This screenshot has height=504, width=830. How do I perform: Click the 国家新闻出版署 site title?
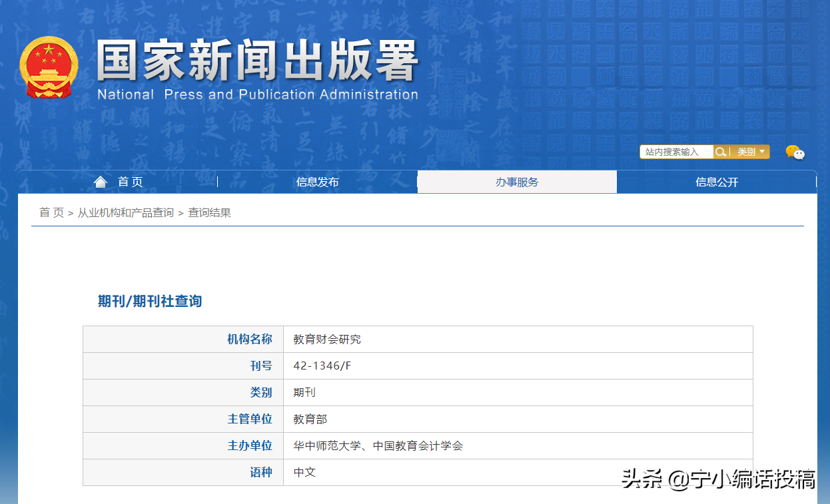[258, 61]
